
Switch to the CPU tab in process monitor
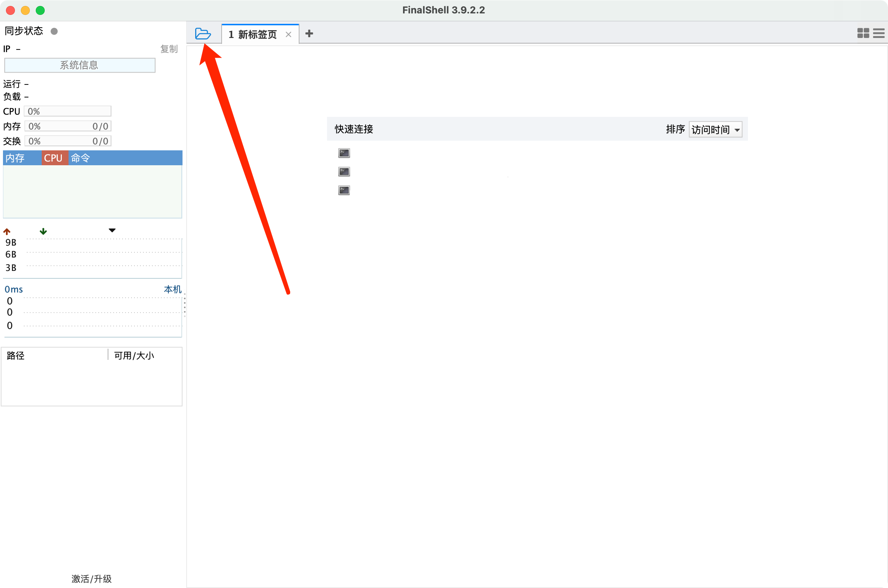(x=54, y=158)
